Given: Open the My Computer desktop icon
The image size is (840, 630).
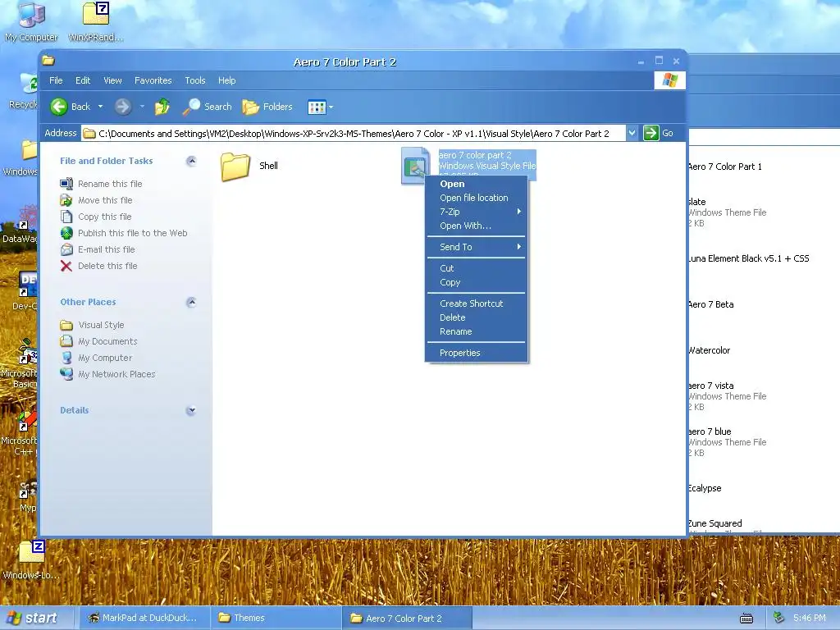Looking at the screenshot, I should (31, 21).
